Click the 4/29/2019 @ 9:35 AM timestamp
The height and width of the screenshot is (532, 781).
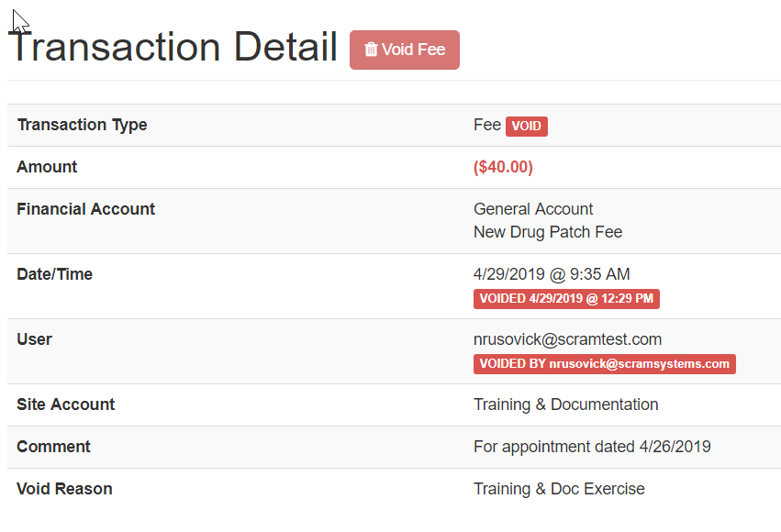pos(552,274)
